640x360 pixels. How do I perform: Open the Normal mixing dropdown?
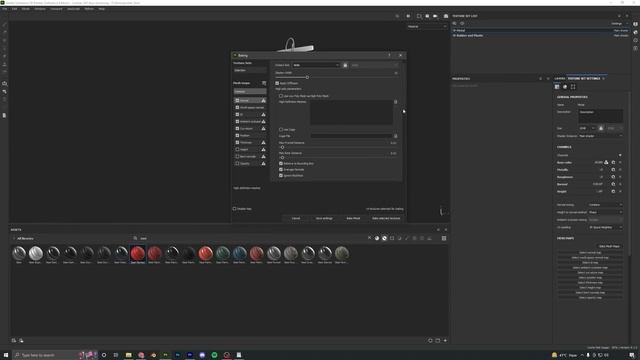tap(605, 205)
